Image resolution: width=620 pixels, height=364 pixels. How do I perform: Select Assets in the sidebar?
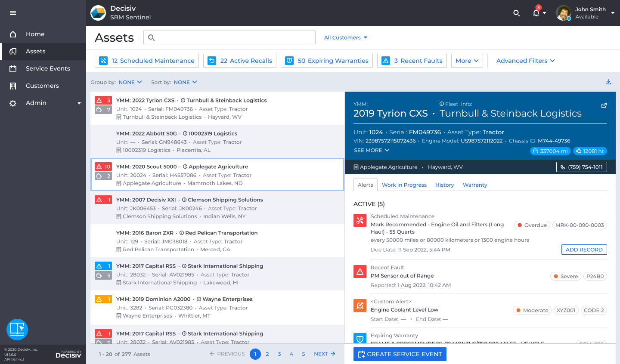(43, 51)
